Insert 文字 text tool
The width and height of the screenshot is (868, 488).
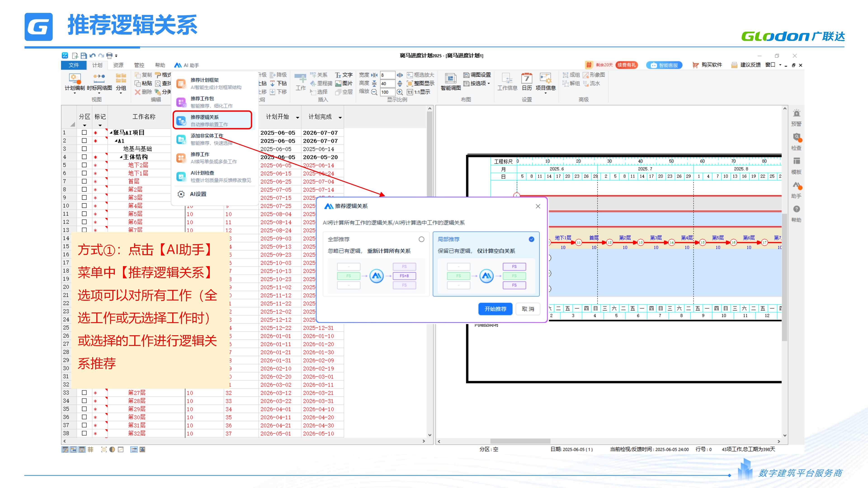344,75
